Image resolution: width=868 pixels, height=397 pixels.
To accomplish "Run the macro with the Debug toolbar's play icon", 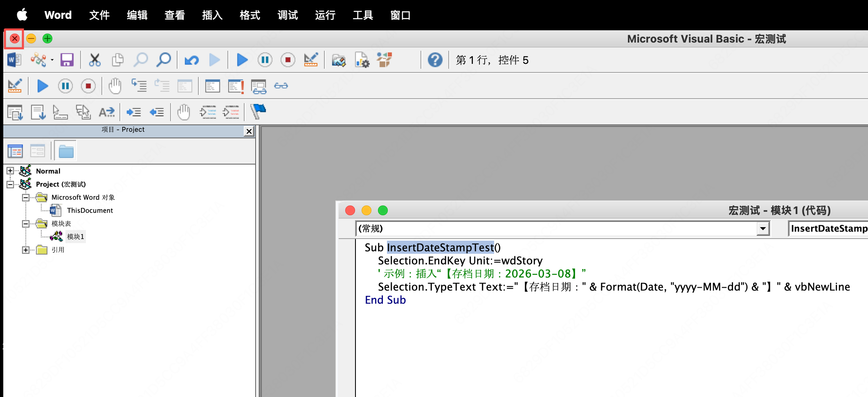I will point(43,86).
